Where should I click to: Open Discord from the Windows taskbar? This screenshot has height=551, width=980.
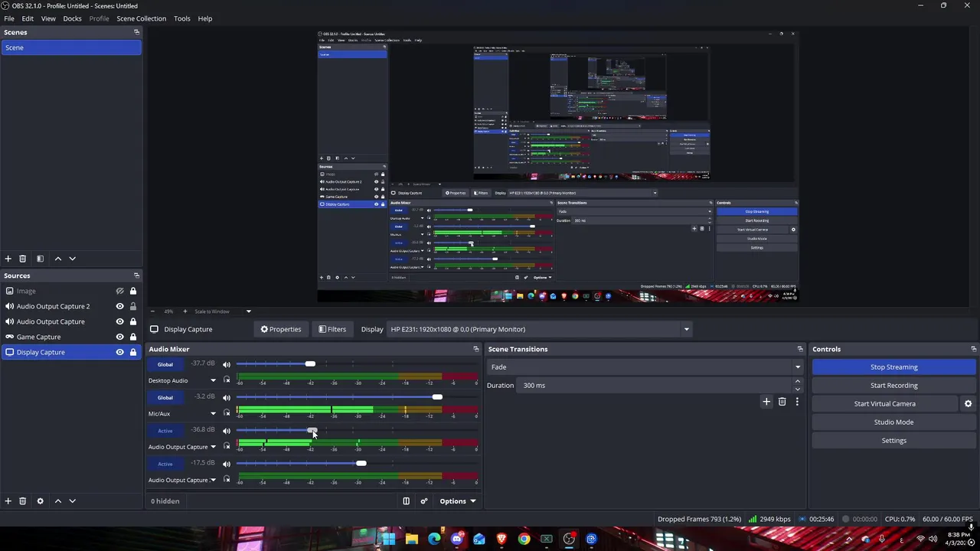tap(457, 539)
